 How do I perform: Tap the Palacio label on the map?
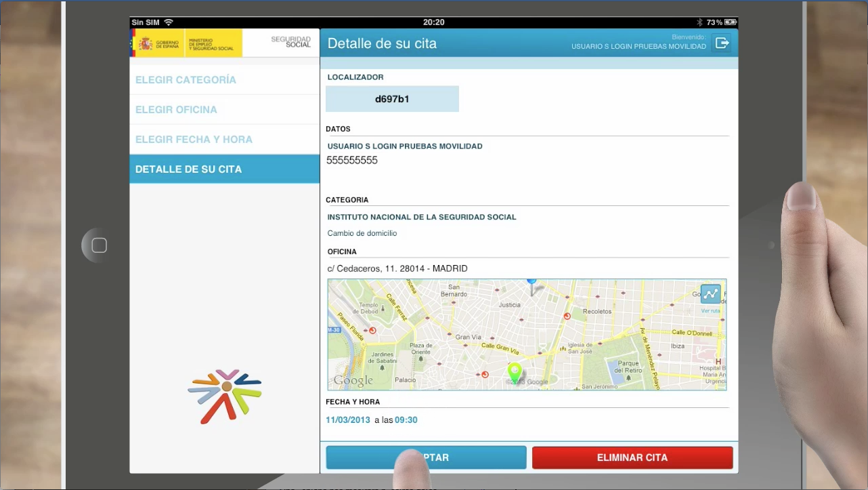406,380
